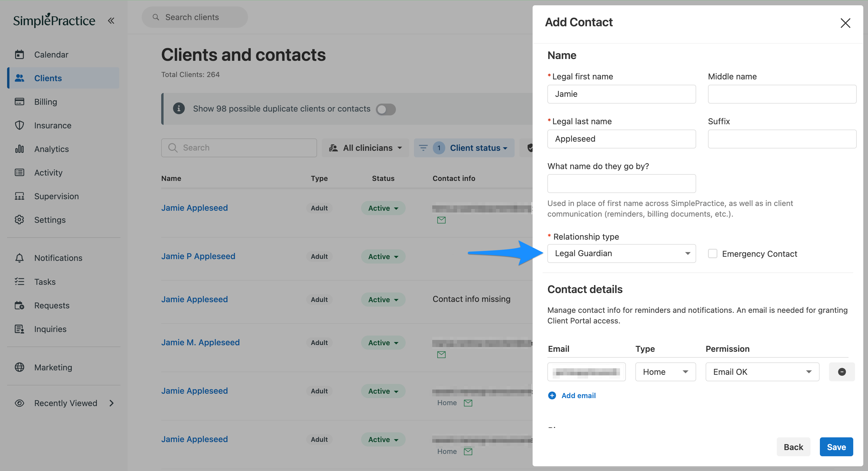Click the Legal first name field
The width and height of the screenshot is (868, 471).
(621, 94)
